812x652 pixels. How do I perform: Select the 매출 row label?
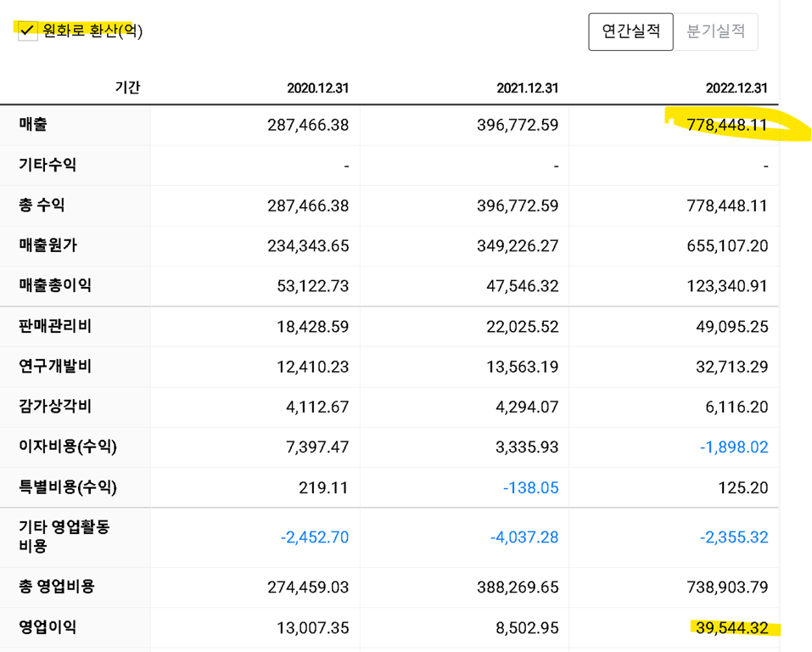pyautogui.click(x=33, y=124)
